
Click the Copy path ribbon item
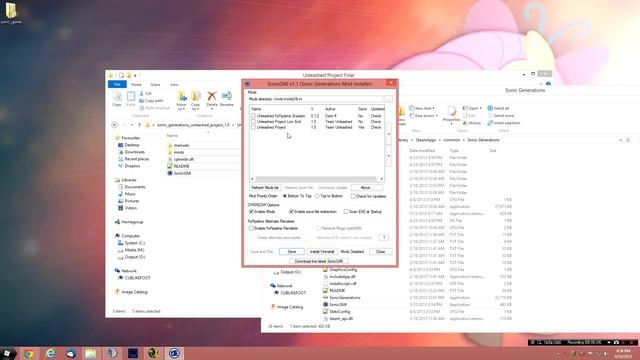(x=151, y=101)
